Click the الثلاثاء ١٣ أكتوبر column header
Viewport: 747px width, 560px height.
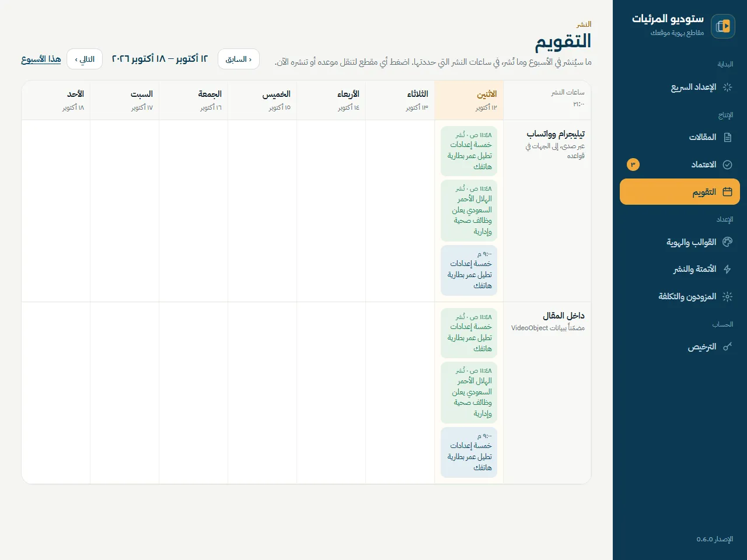pos(400,100)
